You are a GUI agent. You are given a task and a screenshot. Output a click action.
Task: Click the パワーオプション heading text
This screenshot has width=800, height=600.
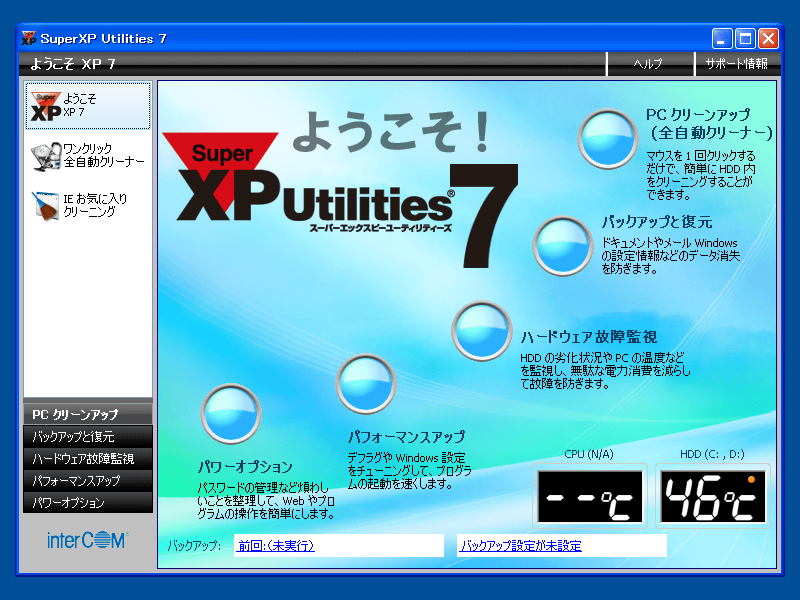(x=245, y=466)
